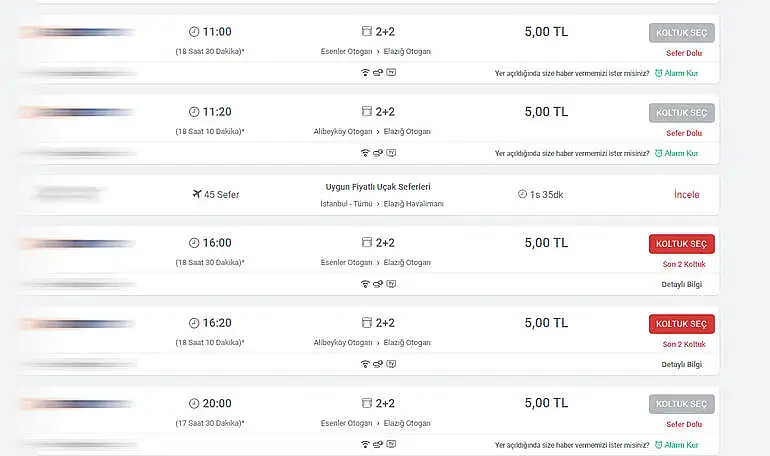Open İncele link for flight options
Viewport: 770px width, 456px height.
686,194
